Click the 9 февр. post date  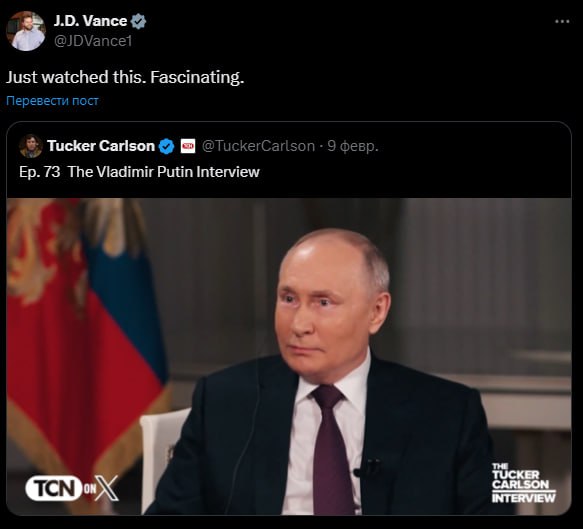click(x=353, y=146)
